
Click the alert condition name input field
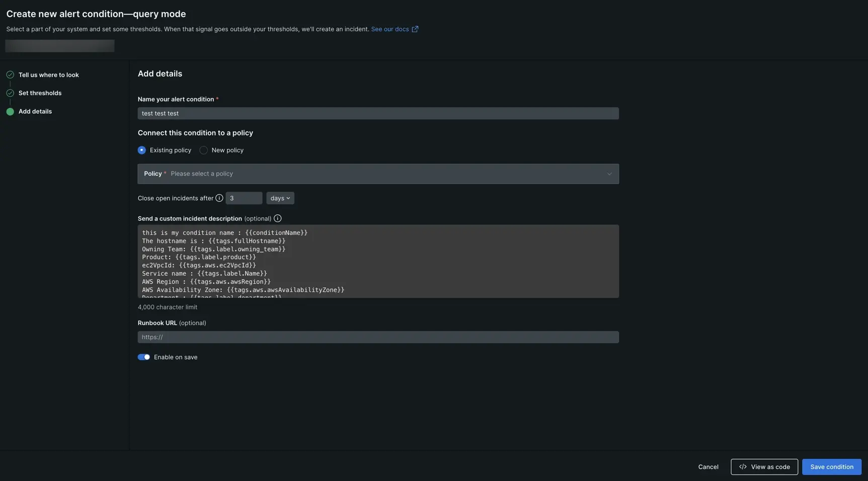point(377,114)
